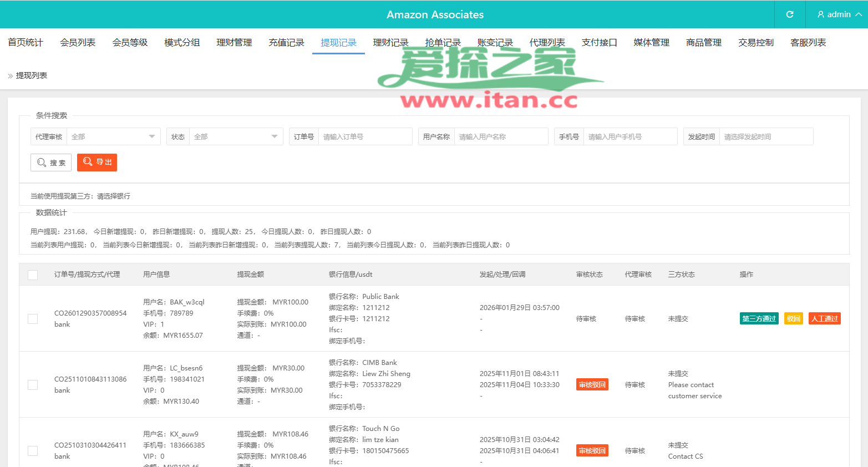868x467 pixels.
Task: Select checkbox for order CO2511010843113086
Action: coord(33,385)
